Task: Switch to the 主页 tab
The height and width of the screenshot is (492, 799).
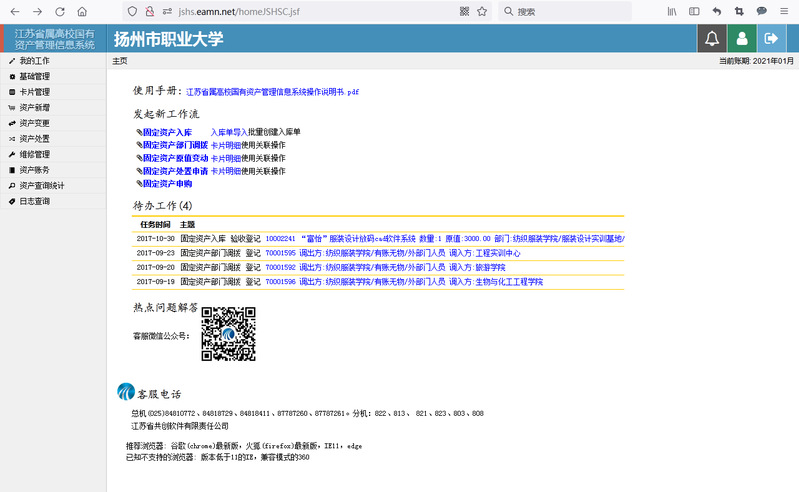Action: pyautogui.click(x=120, y=61)
